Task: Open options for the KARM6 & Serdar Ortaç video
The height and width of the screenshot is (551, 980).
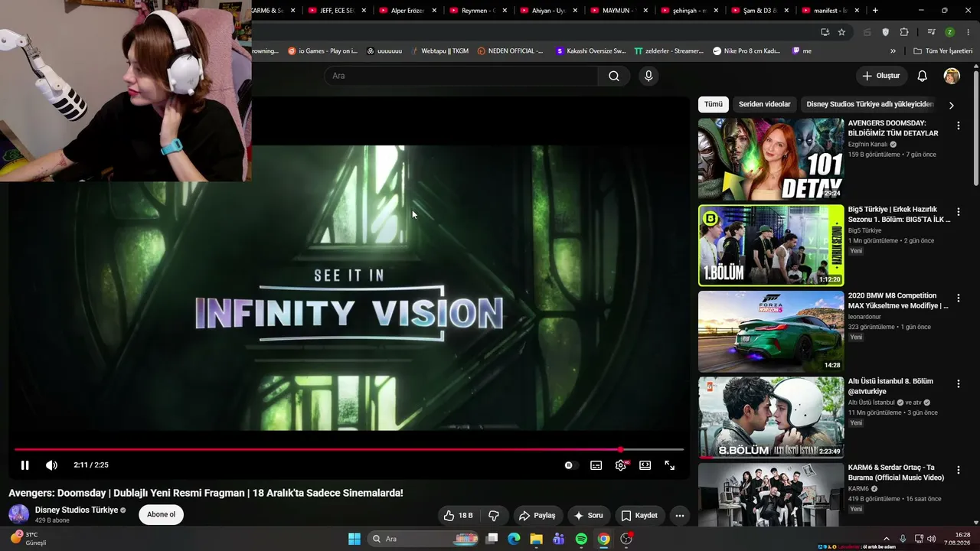Action: [958, 470]
